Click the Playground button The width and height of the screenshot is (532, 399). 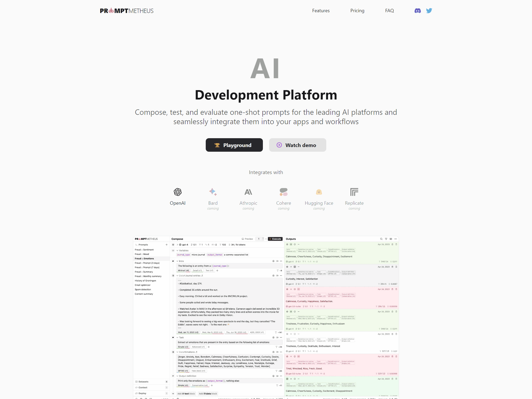[x=234, y=145]
